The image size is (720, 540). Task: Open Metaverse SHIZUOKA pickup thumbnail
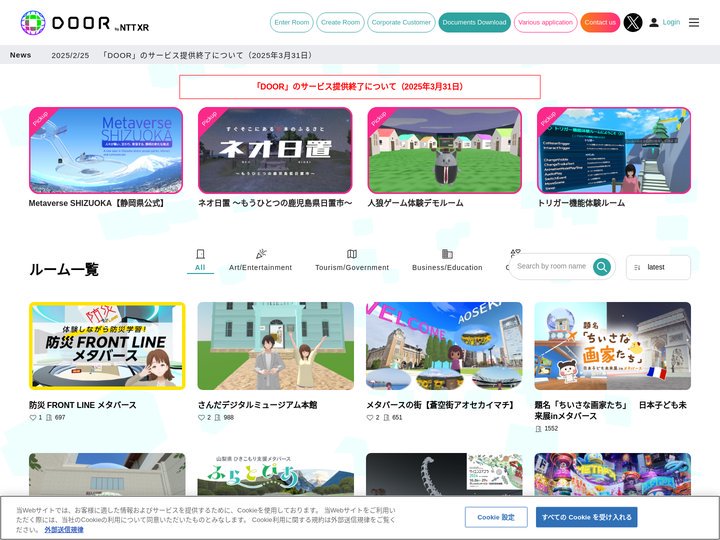pyautogui.click(x=106, y=151)
